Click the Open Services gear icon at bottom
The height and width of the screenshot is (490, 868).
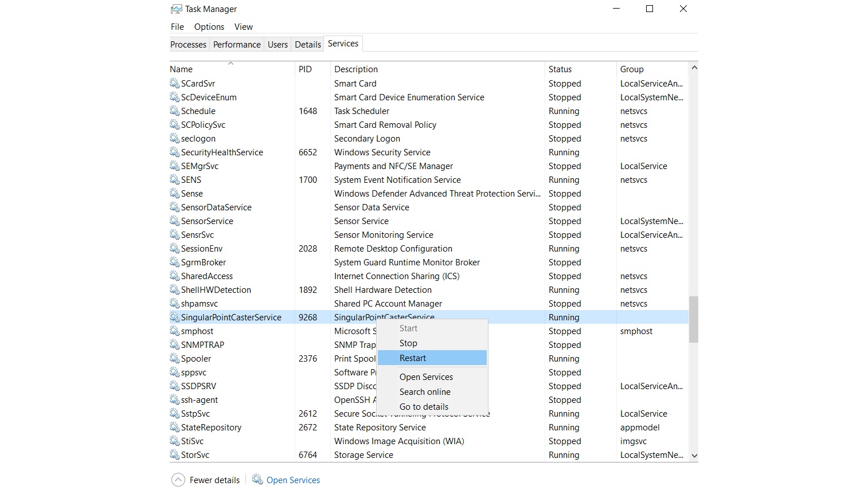click(x=257, y=480)
